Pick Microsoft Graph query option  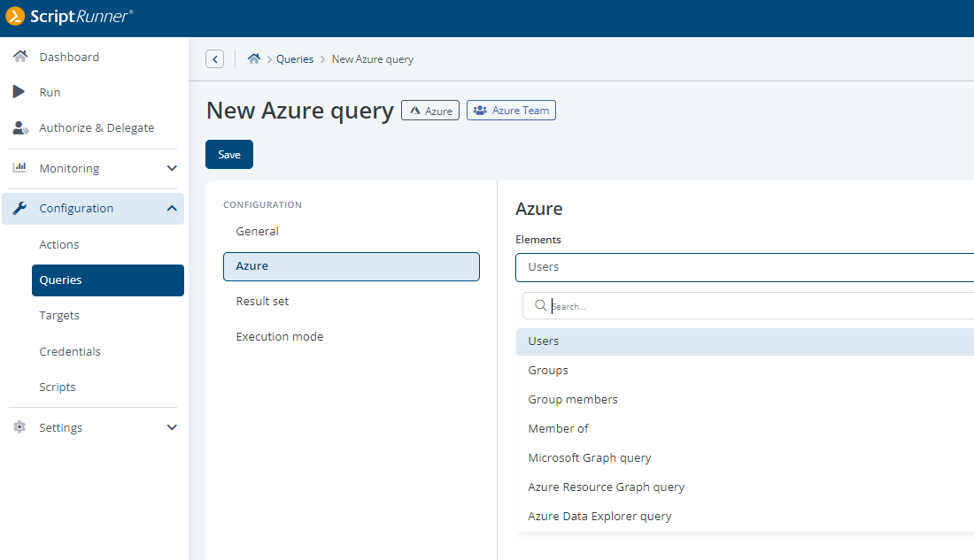pos(590,458)
